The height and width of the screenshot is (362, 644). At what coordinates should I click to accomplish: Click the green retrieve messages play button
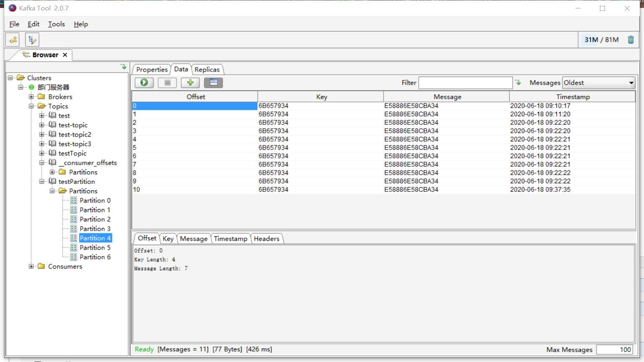(x=144, y=83)
